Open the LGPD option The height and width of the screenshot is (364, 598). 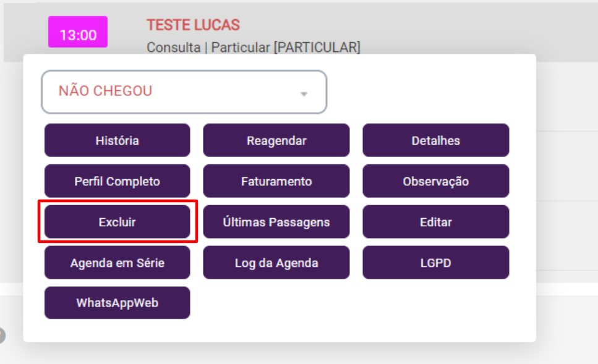[x=436, y=263]
